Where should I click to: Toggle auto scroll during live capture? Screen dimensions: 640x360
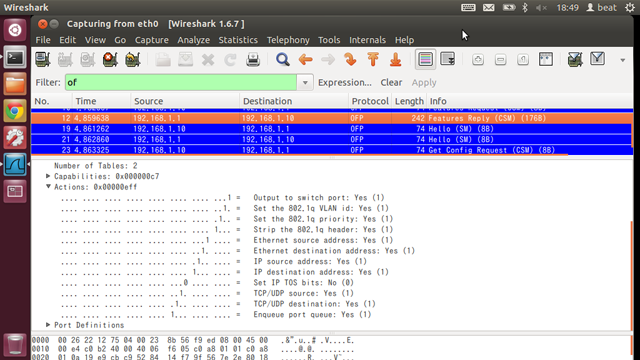pos(448,59)
